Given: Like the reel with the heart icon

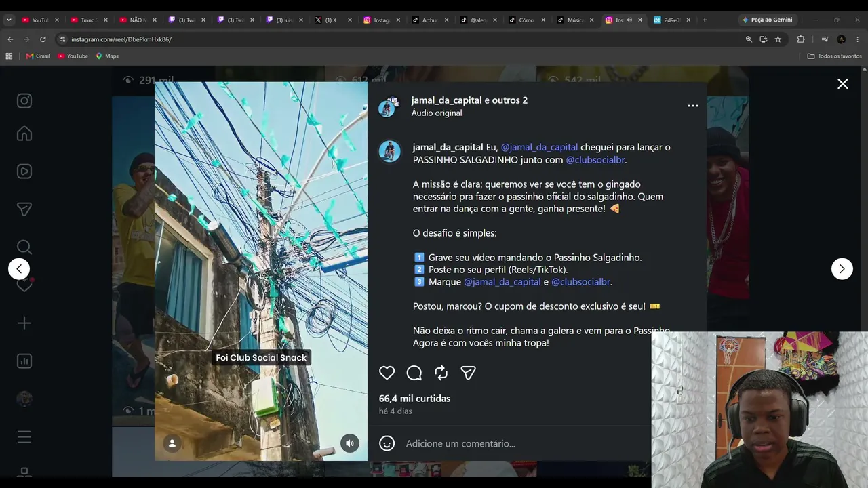Looking at the screenshot, I should pyautogui.click(x=387, y=373).
